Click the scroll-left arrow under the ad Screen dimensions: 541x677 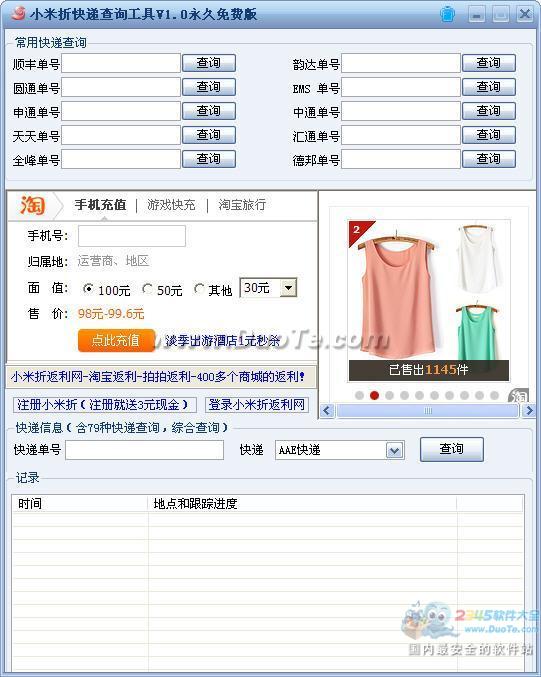coord(328,410)
